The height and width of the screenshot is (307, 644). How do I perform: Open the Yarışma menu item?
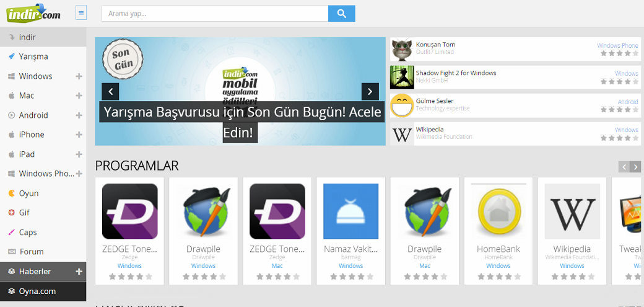coord(33,56)
